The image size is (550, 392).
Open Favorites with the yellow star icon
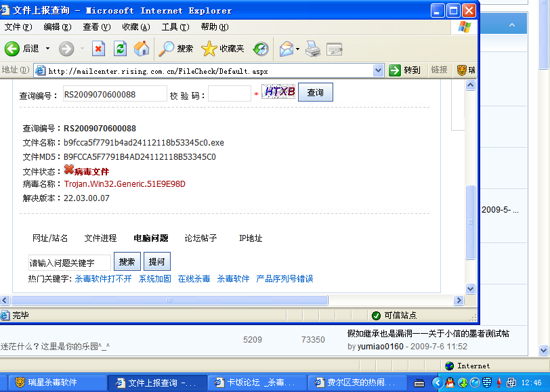pos(209,49)
